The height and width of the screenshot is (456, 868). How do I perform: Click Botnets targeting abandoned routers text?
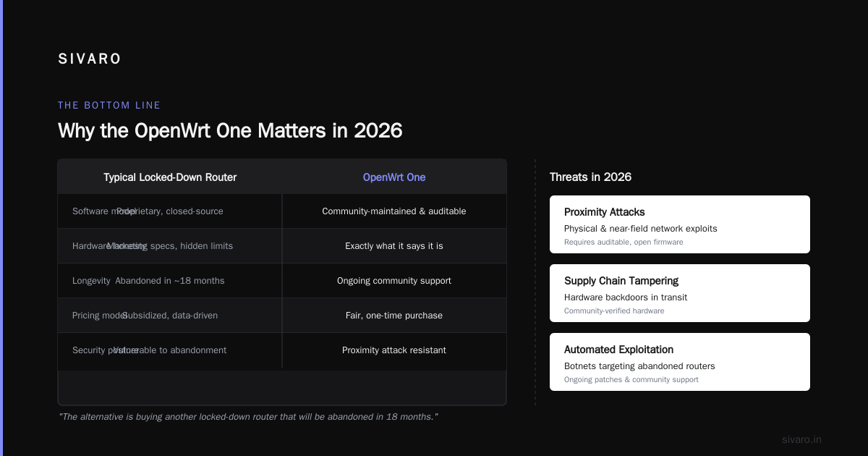(x=639, y=366)
